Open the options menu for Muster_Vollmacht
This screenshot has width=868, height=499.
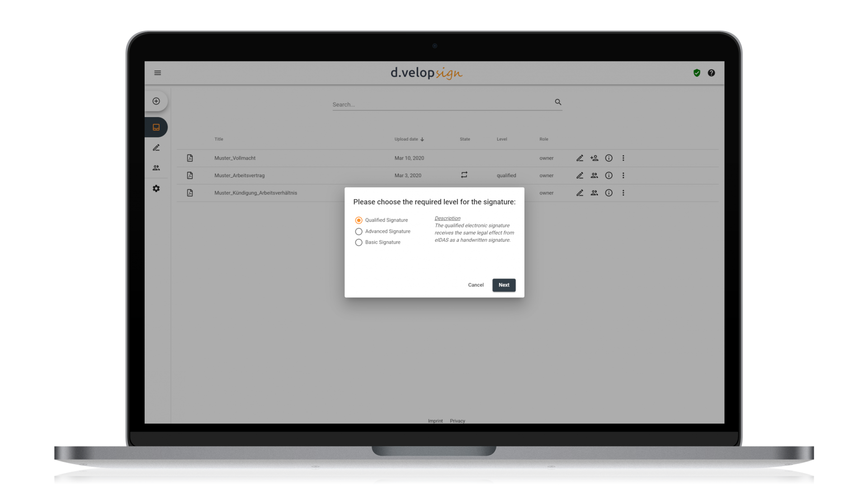point(623,158)
